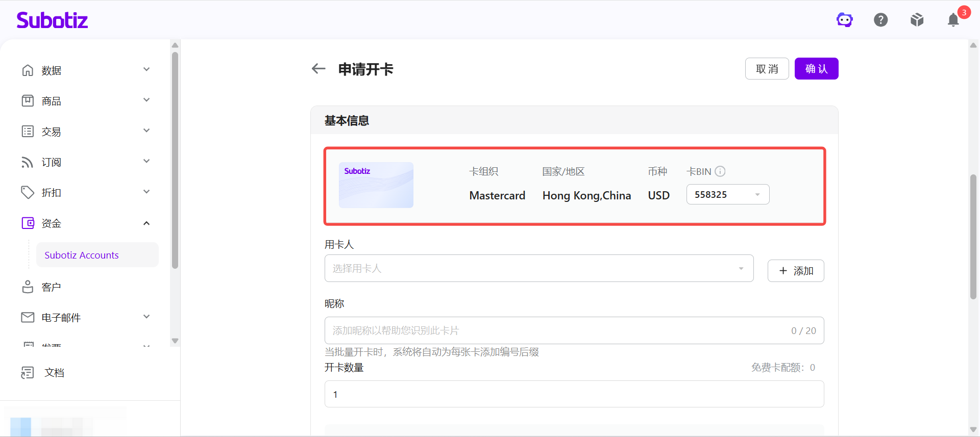Click the feed icon beside 订阅
Screen dimensions: 980x437
28,162
